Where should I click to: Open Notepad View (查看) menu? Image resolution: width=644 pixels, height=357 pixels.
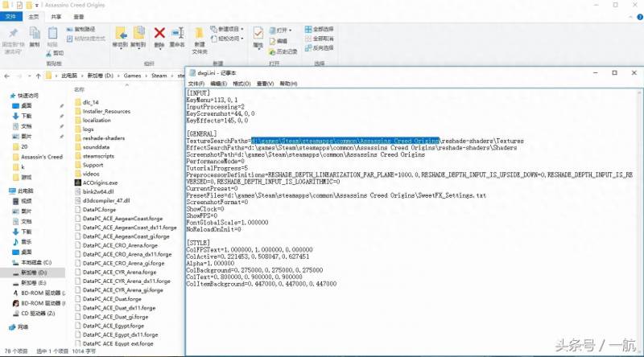[x=265, y=84]
